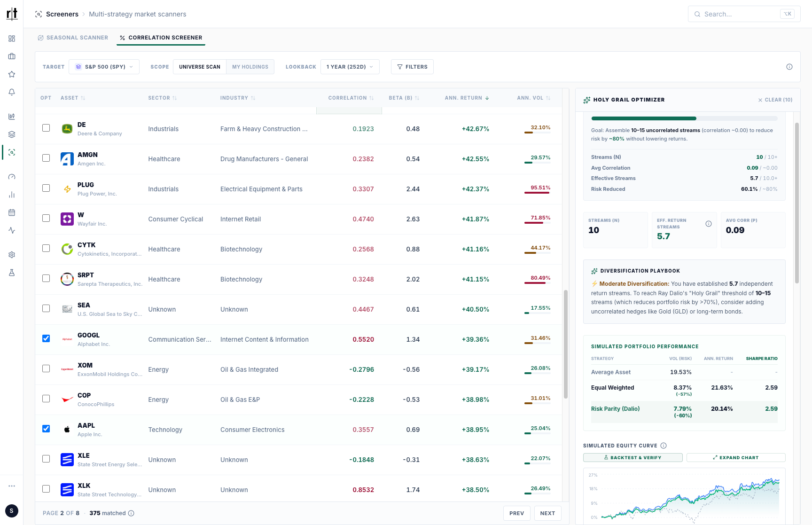Image resolution: width=812 pixels, height=525 pixels.
Task: Open the Filters button
Action: [412, 67]
